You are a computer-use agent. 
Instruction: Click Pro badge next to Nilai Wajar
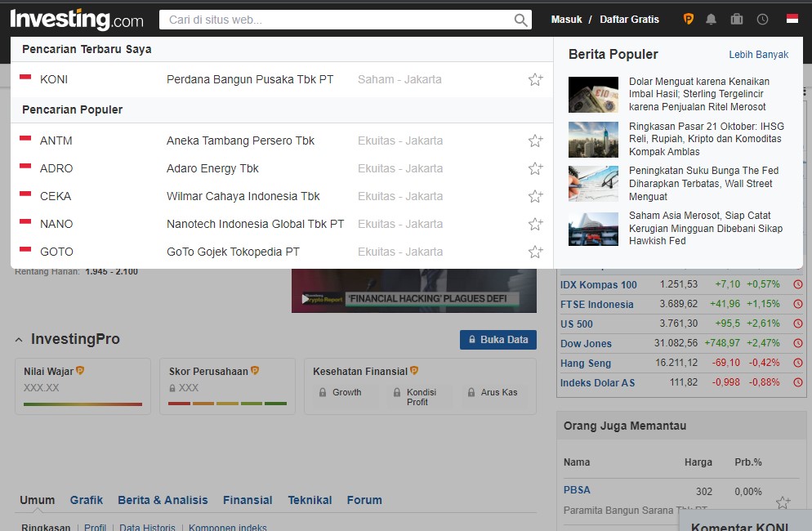(80, 370)
